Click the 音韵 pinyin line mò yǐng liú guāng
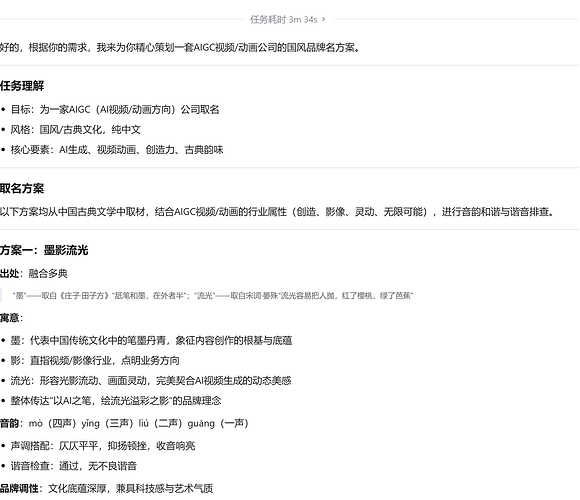This screenshot has width=580, height=500. click(124, 423)
